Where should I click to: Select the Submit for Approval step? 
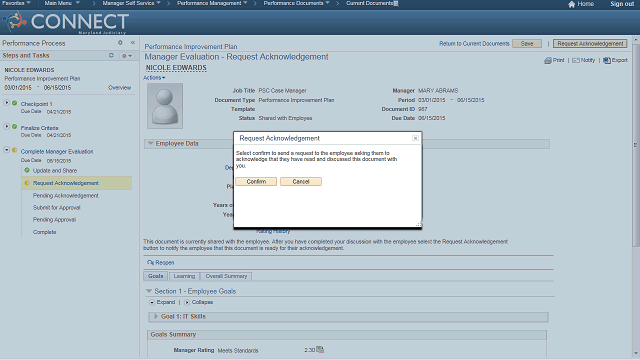[57, 208]
